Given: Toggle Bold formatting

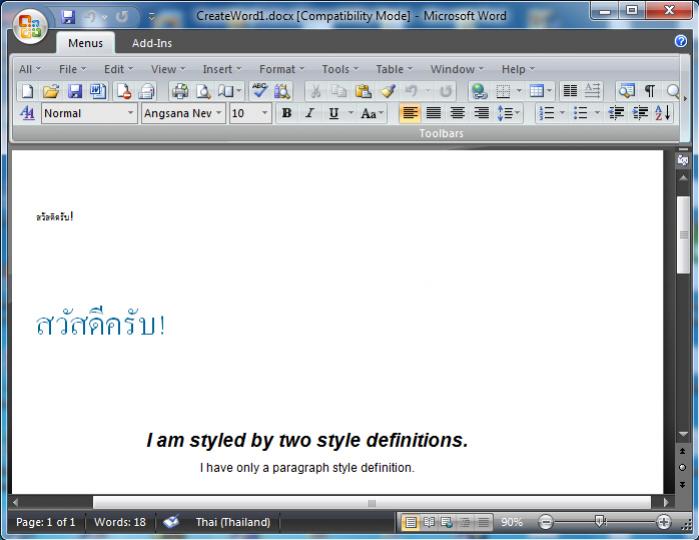Looking at the screenshot, I should click(286, 113).
